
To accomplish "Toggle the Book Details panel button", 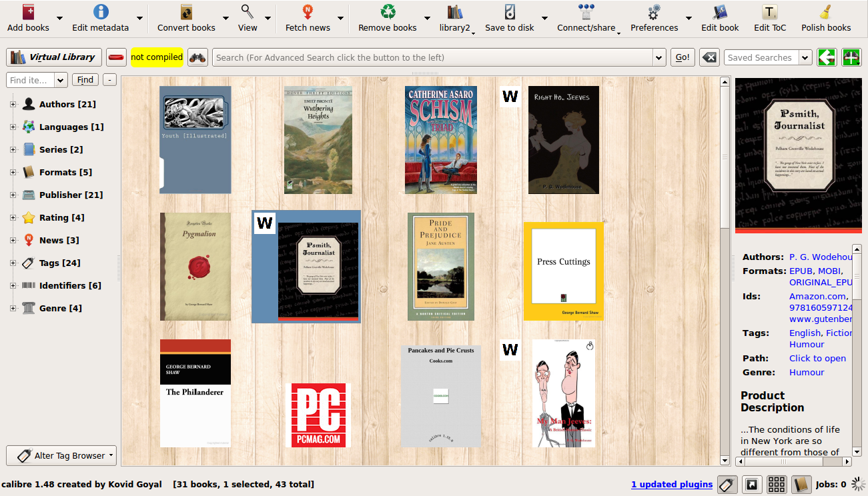I will (801, 485).
